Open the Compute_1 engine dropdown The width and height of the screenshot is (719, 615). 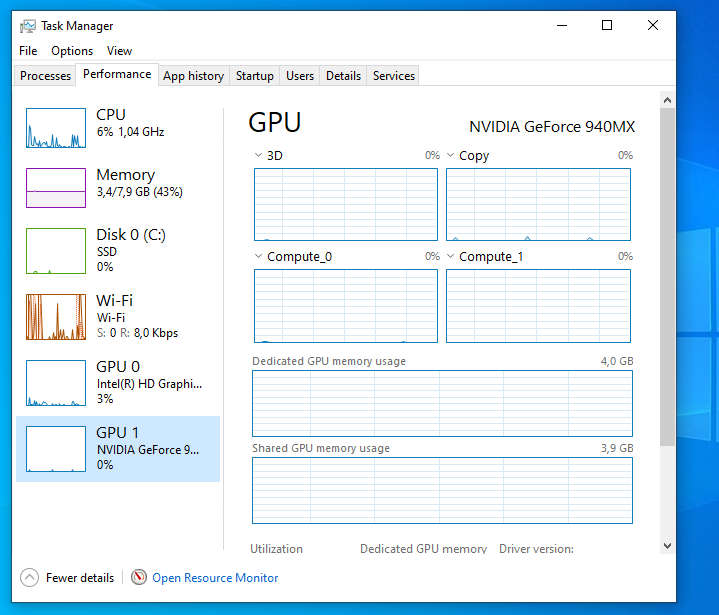451,257
